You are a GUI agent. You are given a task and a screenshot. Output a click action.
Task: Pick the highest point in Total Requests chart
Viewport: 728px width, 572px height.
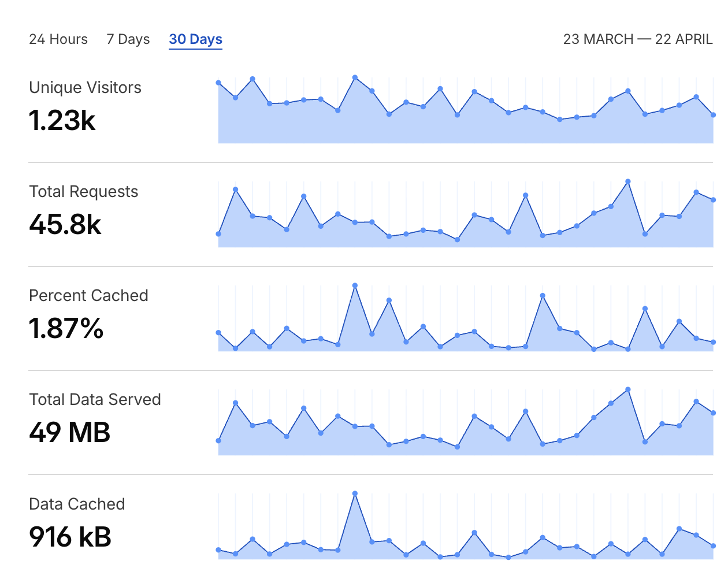point(628,181)
